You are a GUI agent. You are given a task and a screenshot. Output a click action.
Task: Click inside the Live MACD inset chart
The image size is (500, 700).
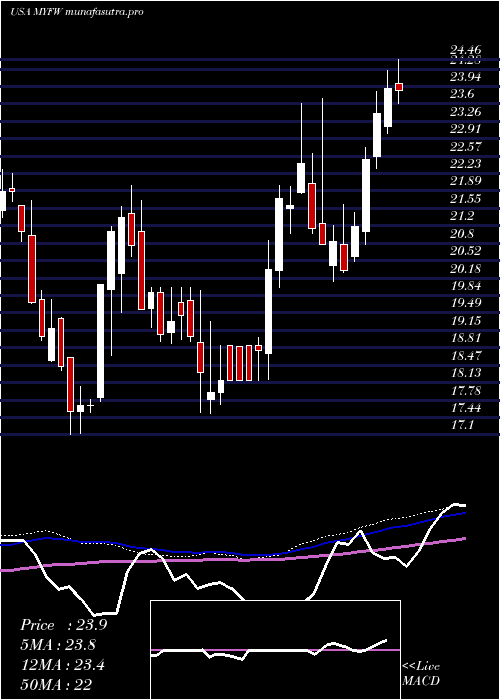[275, 650]
